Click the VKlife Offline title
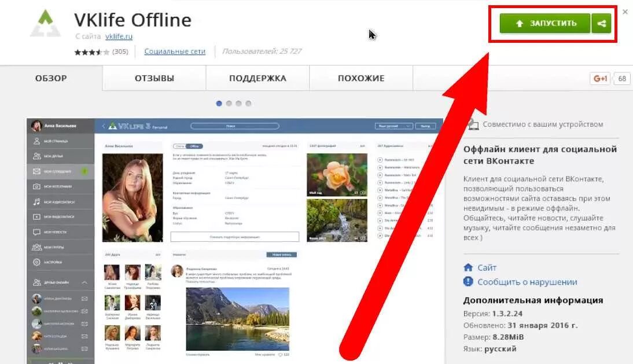 [x=133, y=20]
